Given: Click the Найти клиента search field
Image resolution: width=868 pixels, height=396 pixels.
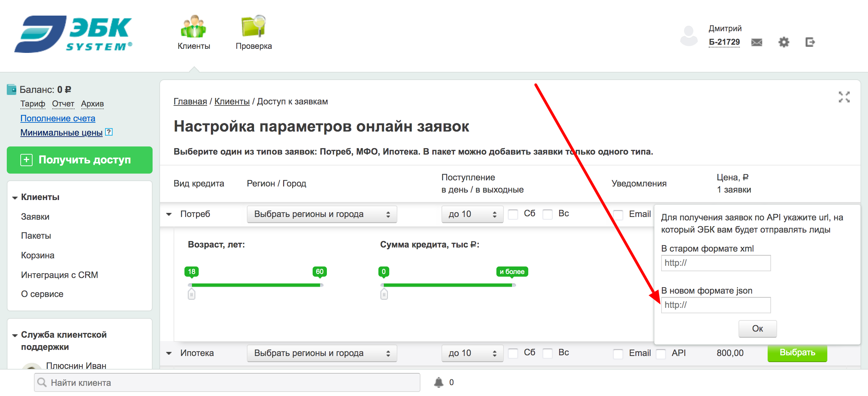Looking at the screenshot, I should click(227, 382).
